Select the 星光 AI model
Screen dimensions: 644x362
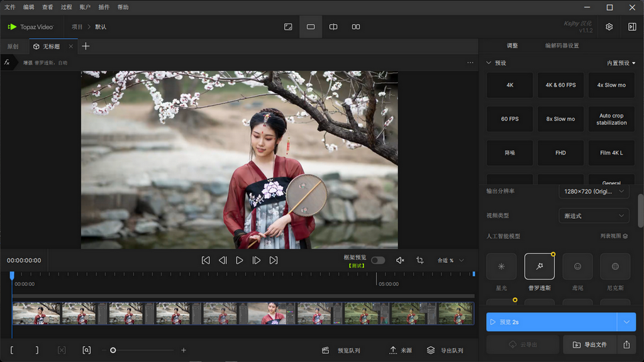click(501, 266)
